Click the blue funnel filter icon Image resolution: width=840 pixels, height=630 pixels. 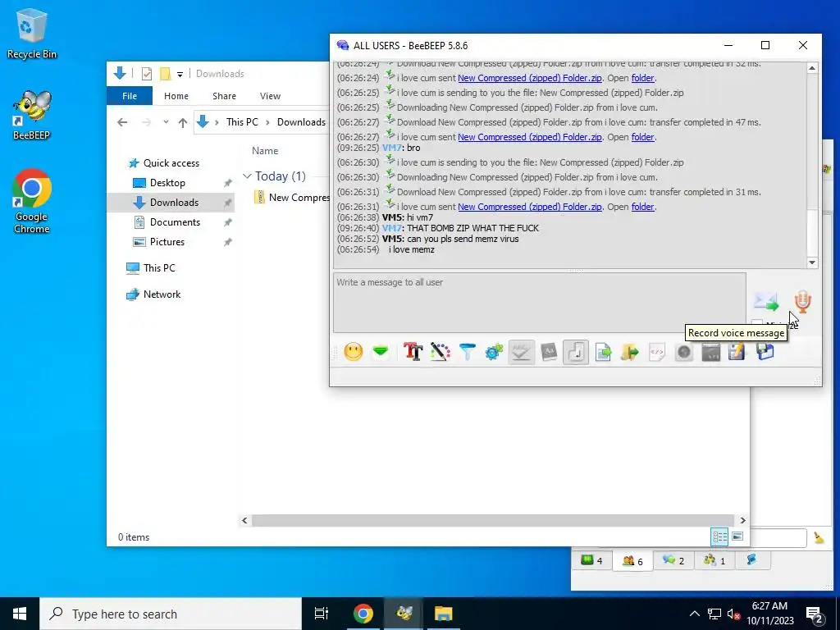pyautogui.click(x=467, y=352)
